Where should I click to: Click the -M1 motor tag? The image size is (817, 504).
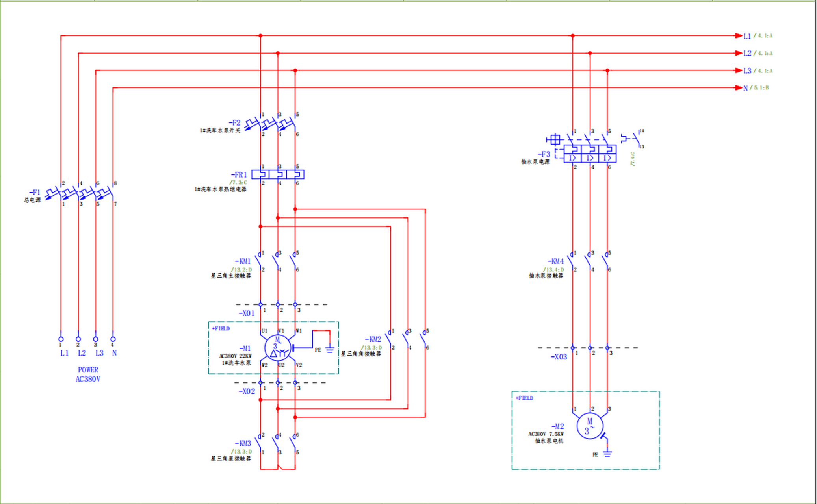(245, 348)
